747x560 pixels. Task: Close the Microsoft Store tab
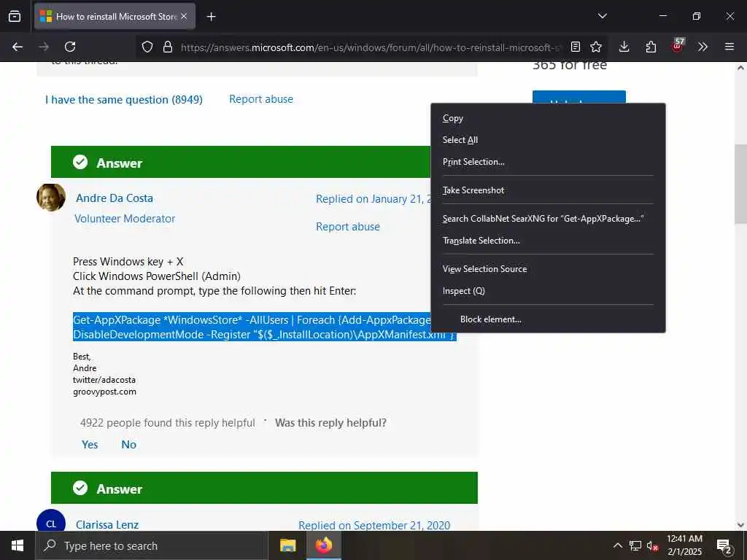[x=184, y=16]
